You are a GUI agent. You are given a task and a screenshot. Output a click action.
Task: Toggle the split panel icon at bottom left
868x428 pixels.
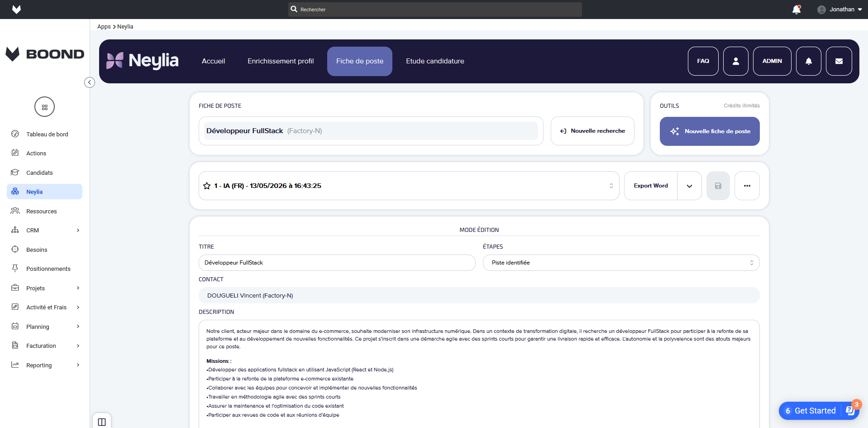[102, 422]
